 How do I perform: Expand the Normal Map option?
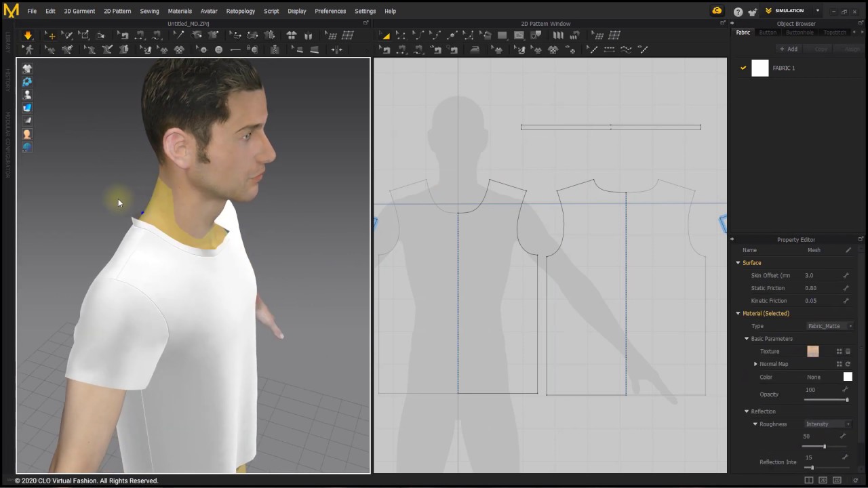(x=755, y=364)
